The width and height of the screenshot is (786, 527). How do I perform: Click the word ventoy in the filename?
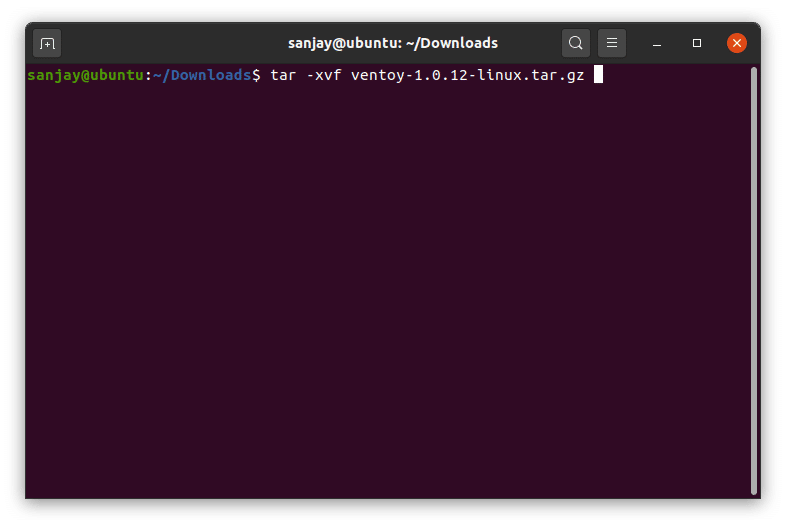tap(375, 75)
